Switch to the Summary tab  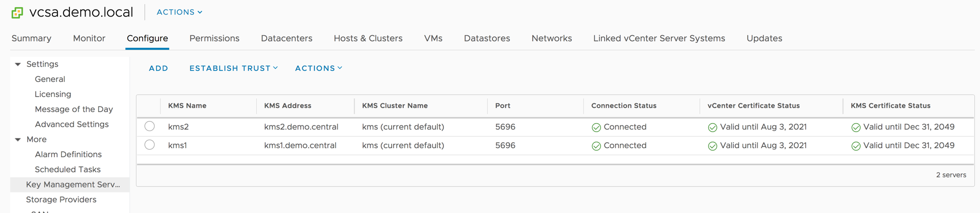click(31, 38)
